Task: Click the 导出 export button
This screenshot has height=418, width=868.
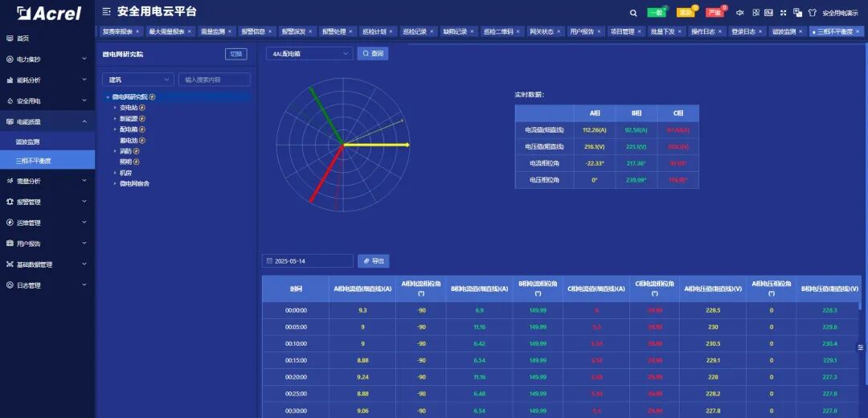Action: click(373, 261)
